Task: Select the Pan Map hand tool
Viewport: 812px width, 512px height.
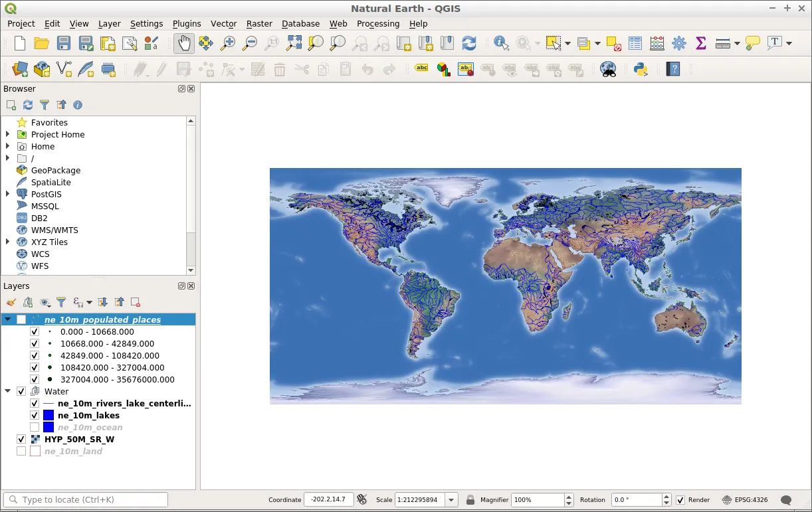Action: 184,44
